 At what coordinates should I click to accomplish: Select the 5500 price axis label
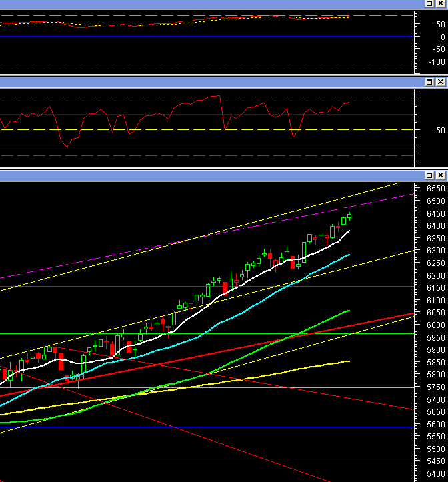pos(436,449)
